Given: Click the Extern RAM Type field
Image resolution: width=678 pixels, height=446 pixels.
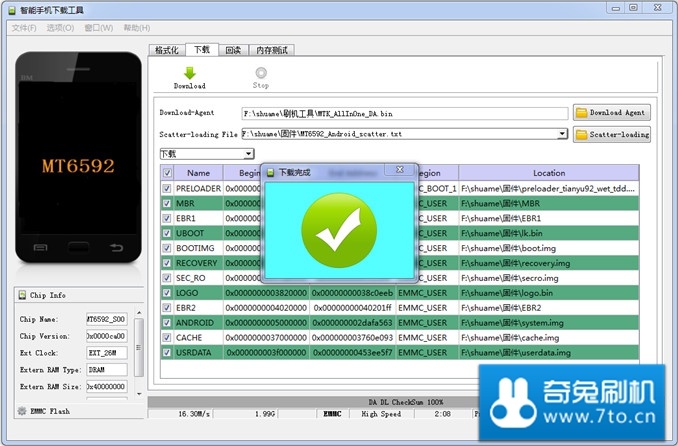Looking at the screenshot, I should click(107, 370).
